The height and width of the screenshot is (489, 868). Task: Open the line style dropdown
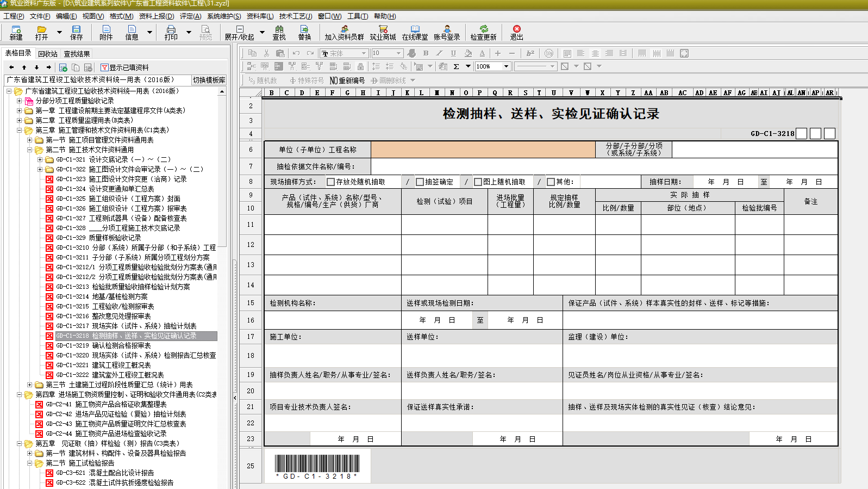pyautogui.click(x=553, y=66)
